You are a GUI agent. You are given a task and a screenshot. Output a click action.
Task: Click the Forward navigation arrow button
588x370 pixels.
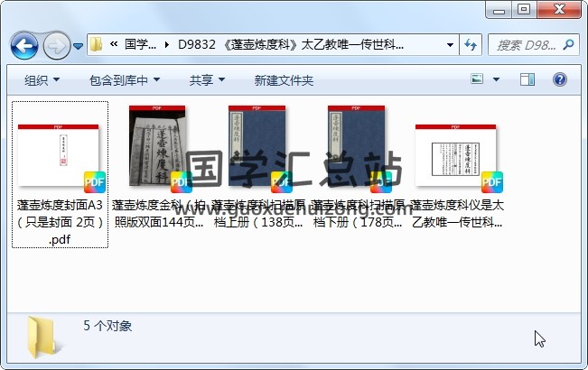click(57, 46)
